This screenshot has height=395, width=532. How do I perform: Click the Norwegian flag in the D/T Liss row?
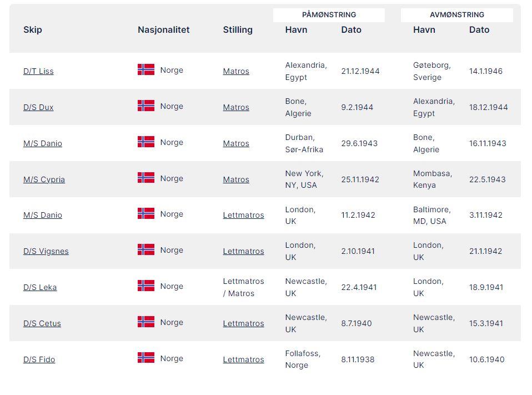coord(146,70)
